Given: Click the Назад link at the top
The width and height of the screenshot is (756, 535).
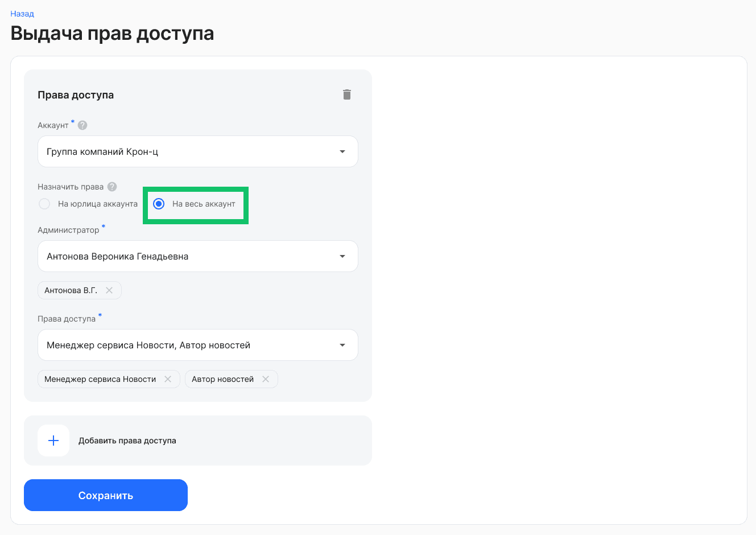Looking at the screenshot, I should pos(22,14).
